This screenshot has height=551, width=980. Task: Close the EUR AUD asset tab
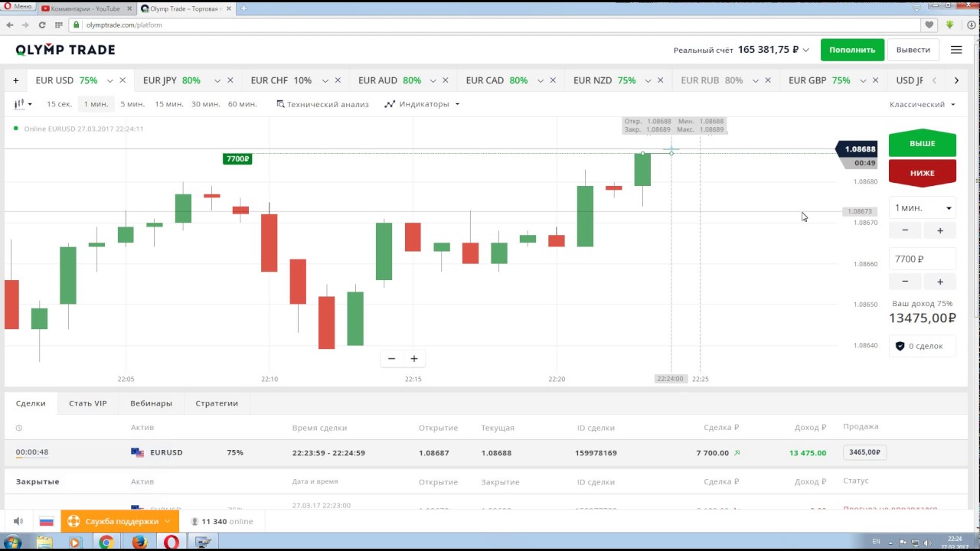click(x=445, y=80)
